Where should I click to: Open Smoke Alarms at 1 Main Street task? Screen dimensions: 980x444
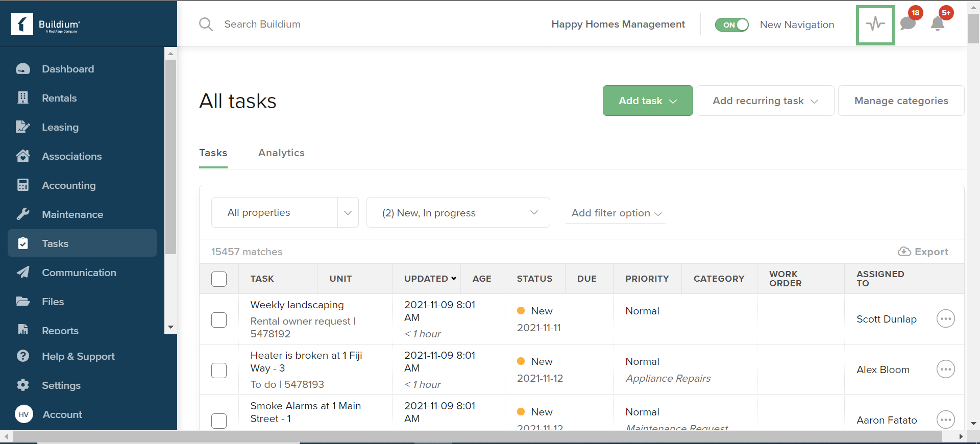tap(305, 412)
